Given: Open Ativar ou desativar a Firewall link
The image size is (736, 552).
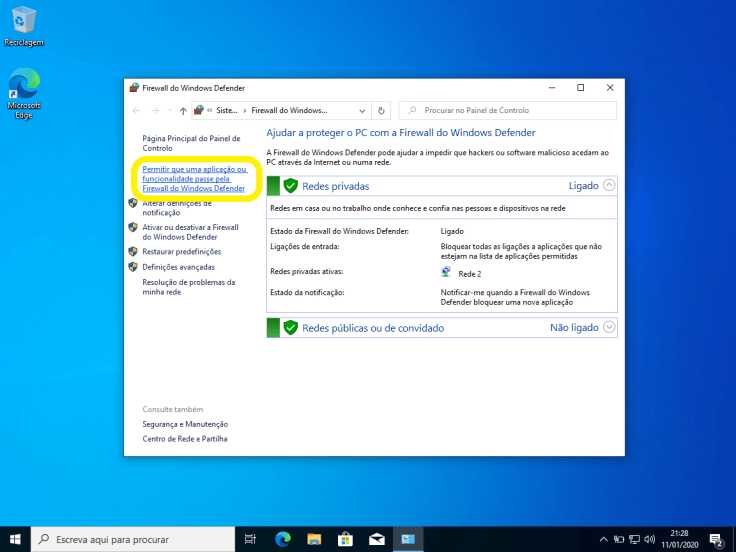Looking at the screenshot, I should click(190, 232).
